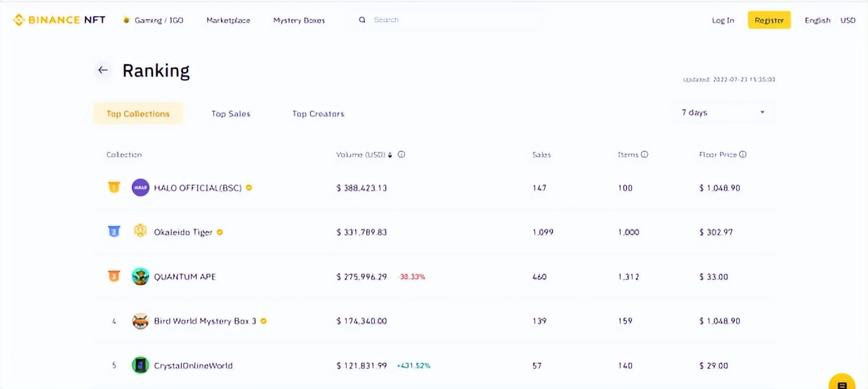This screenshot has height=389, width=868.
Task: Click the Ranking page heading
Action: 156,70
